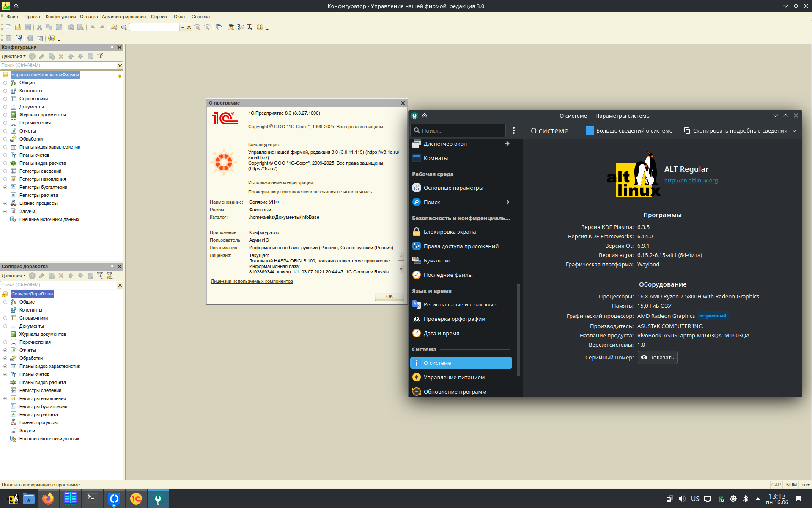
Task: Click the Paste clipboard toolbar icon
Action: coord(59,27)
